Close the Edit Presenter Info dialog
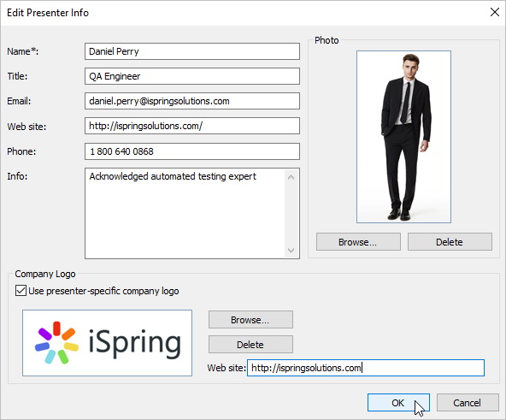 click(494, 12)
